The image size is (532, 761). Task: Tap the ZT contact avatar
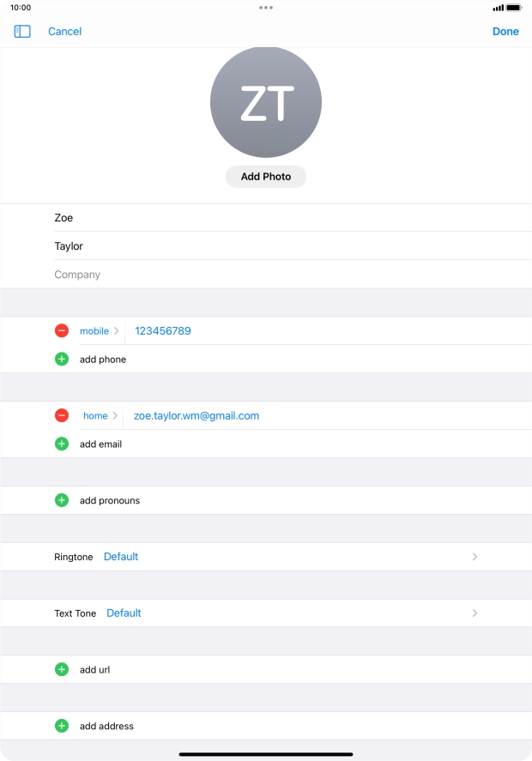[265, 103]
